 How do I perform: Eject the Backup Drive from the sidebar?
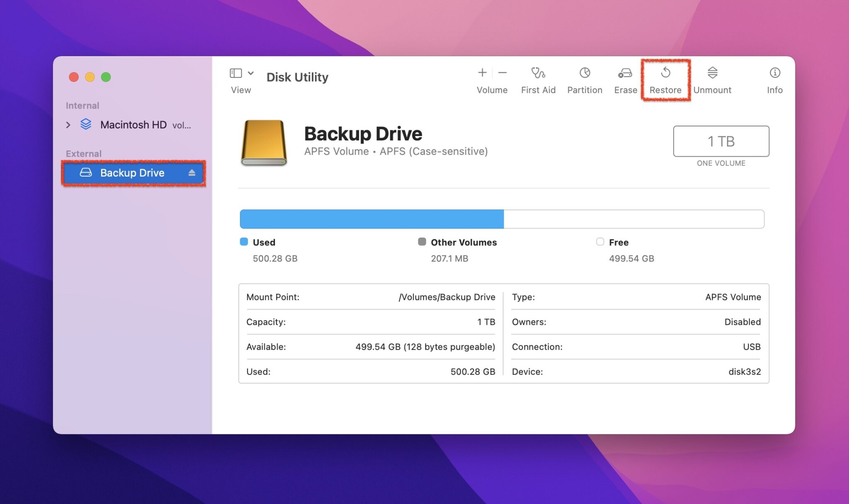pos(191,173)
